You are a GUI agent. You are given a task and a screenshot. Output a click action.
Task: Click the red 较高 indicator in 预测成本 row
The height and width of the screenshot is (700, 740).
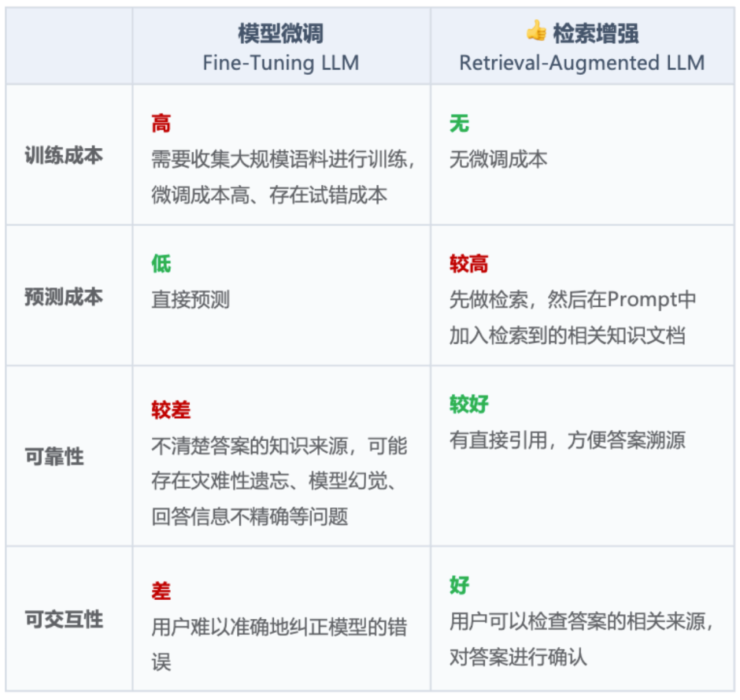[466, 263]
